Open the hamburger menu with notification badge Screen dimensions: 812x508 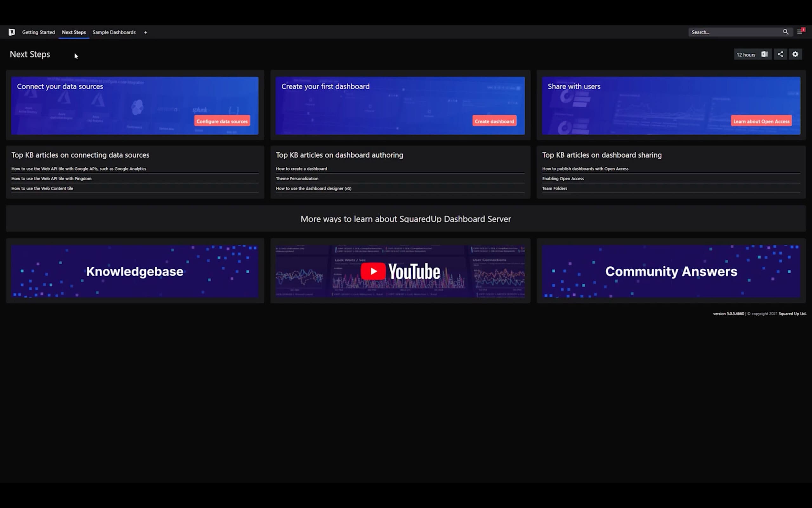(800, 32)
